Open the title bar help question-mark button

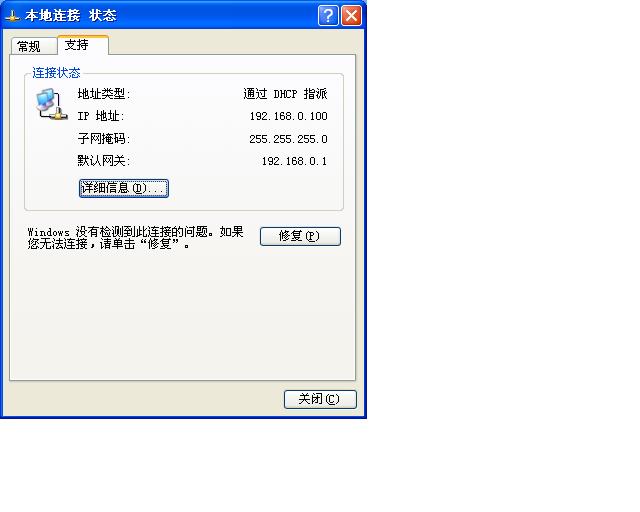pos(328,16)
